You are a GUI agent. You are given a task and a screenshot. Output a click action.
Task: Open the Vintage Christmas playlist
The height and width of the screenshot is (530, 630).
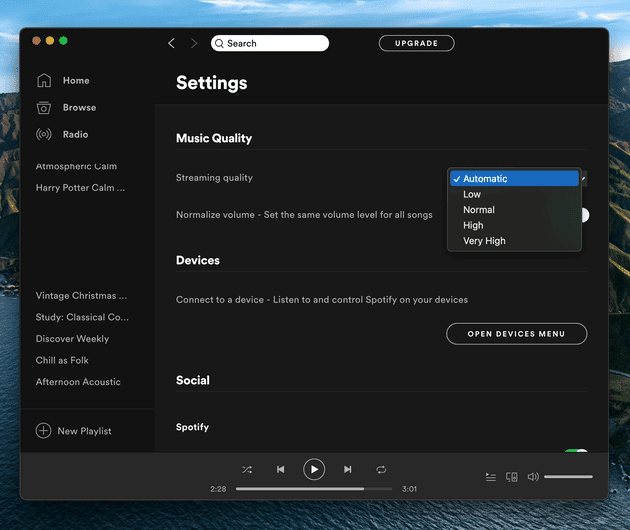tap(81, 295)
